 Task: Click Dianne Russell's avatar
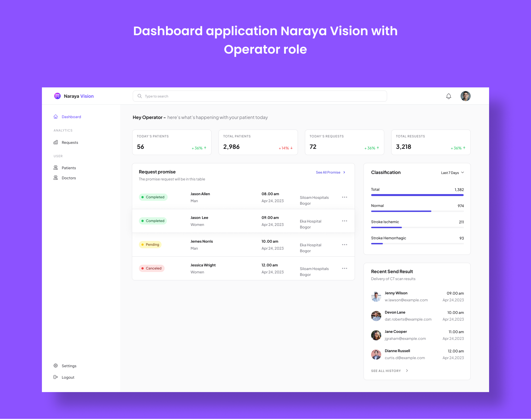tap(376, 354)
